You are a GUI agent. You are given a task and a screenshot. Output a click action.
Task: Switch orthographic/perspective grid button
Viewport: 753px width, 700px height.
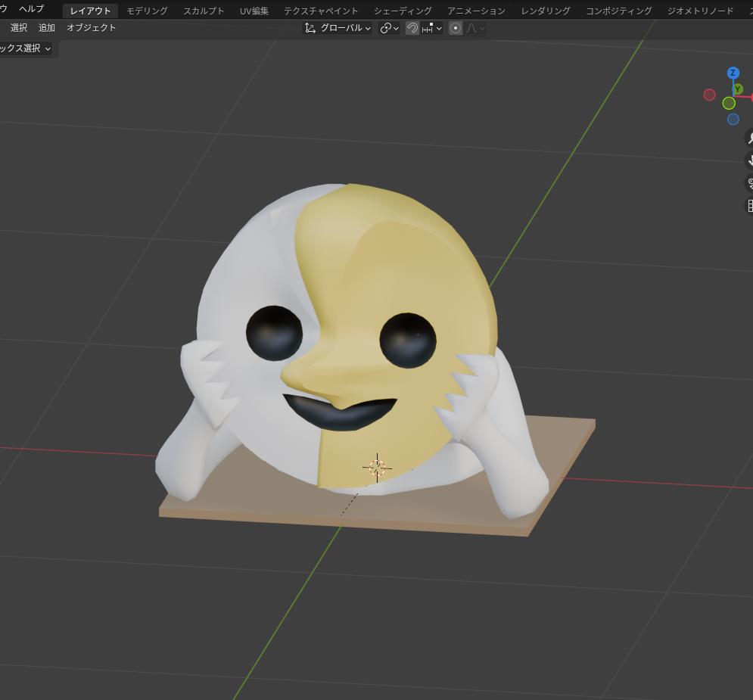point(748,206)
